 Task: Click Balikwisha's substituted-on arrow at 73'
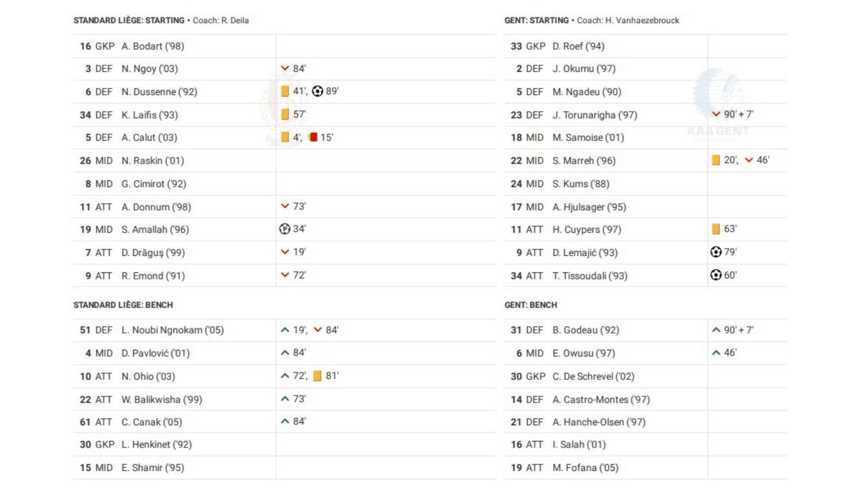(285, 399)
